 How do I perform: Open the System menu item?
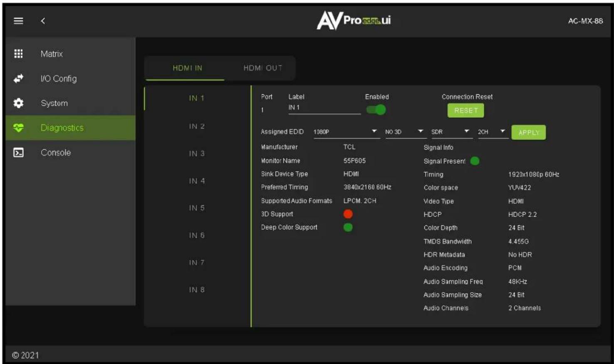70,103
